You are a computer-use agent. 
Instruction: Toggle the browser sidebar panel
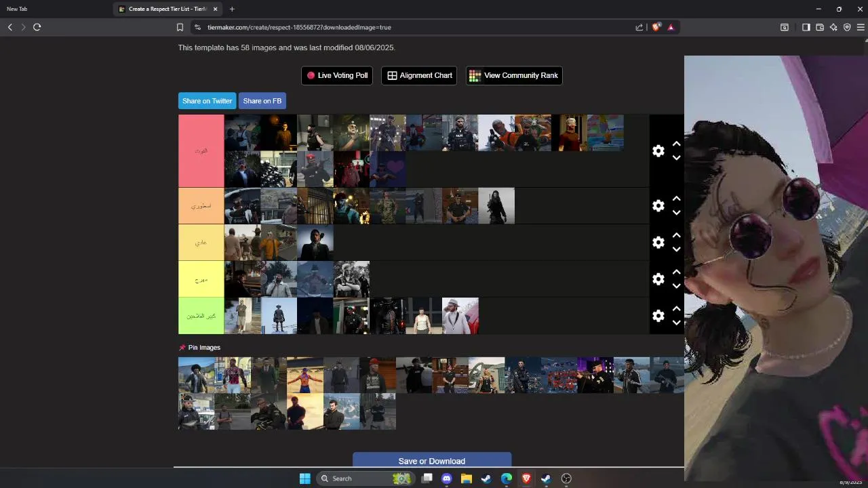click(806, 27)
